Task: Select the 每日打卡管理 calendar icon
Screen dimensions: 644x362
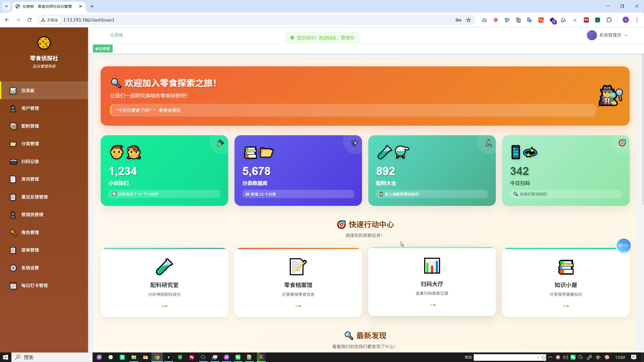Action: 14,286
